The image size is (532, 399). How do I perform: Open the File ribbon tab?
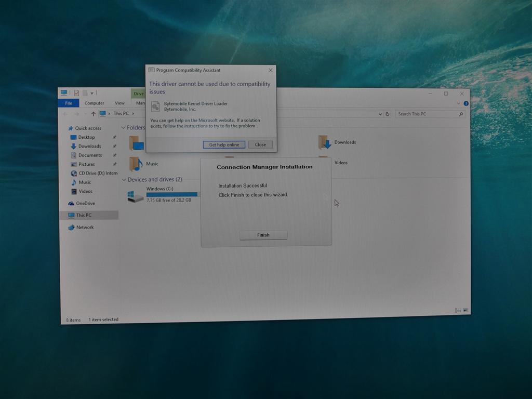tap(69, 103)
